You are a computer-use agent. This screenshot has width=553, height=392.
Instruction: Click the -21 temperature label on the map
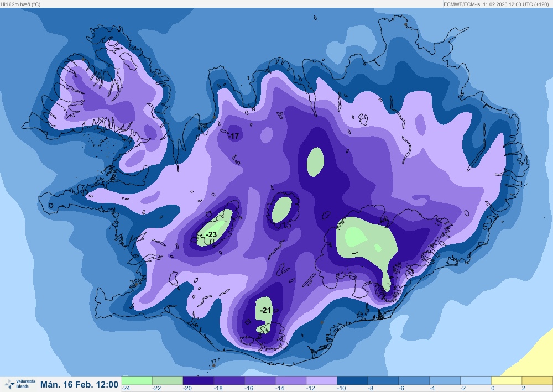click(265, 310)
